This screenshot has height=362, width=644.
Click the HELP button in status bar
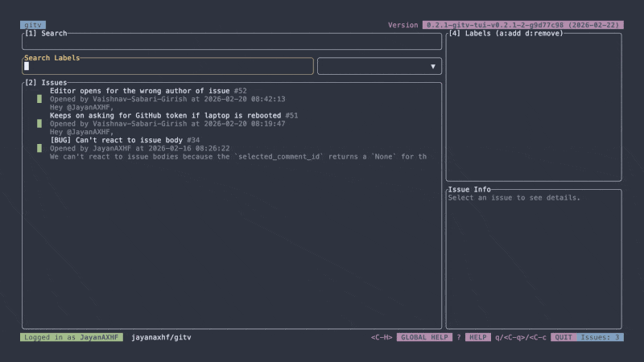tap(477, 337)
